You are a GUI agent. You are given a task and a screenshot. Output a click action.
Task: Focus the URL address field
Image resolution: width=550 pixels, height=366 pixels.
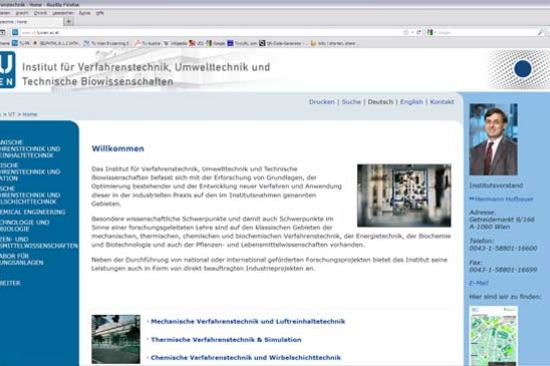pyautogui.click(x=210, y=33)
